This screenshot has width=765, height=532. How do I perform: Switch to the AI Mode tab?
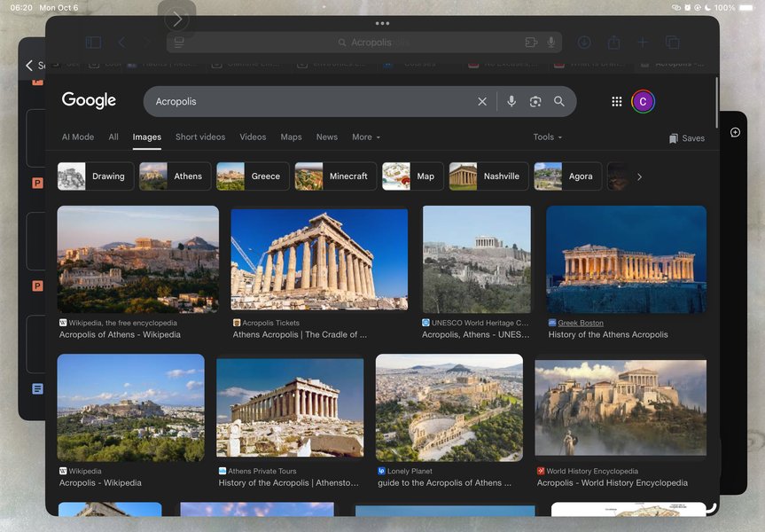coord(78,137)
